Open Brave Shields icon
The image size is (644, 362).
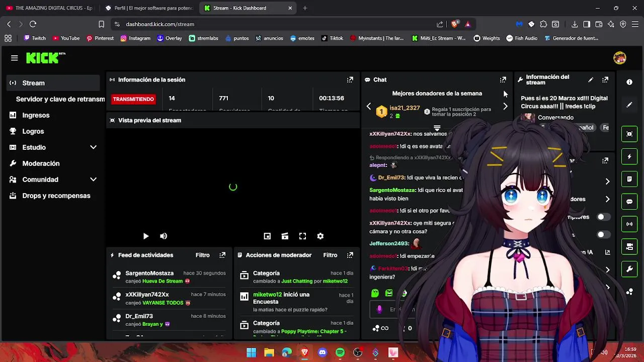tap(455, 24)
